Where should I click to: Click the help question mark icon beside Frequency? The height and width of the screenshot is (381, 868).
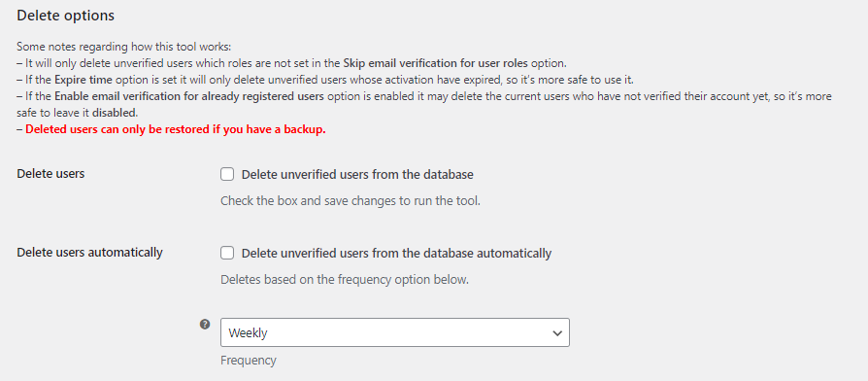click(205, 325)
